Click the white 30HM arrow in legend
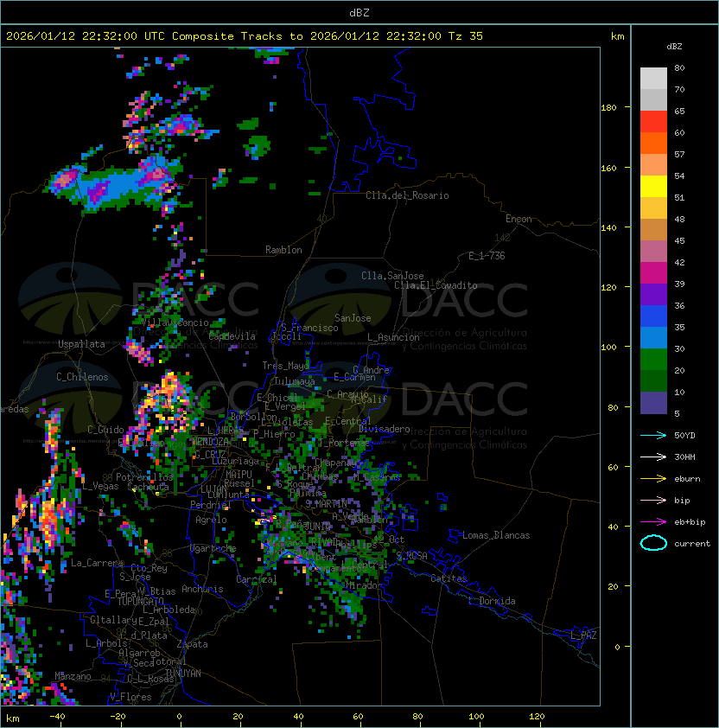The image size is (719, 728). pos(653,457)
